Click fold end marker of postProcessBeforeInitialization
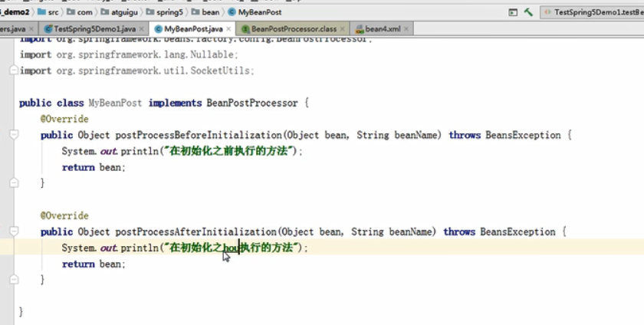 coord(14,182)
